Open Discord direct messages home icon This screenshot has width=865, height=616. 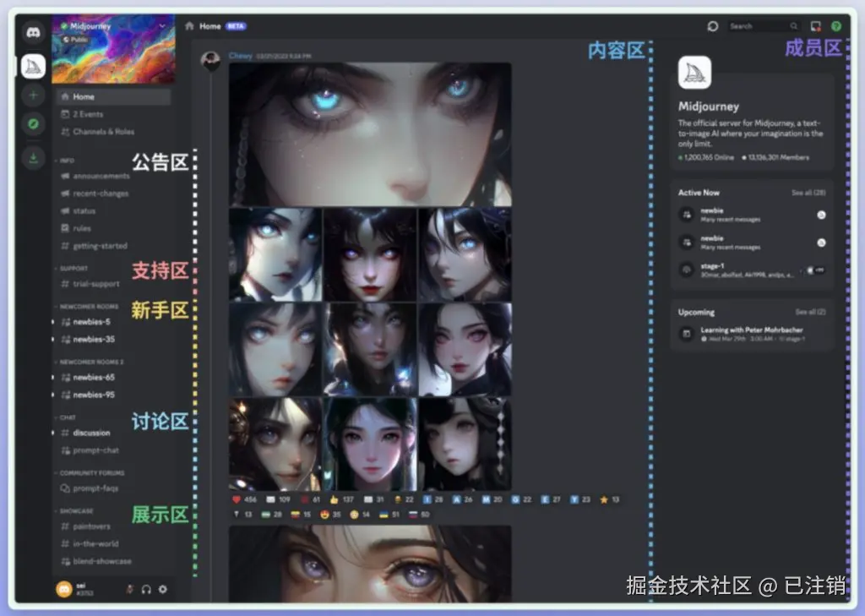coord(34,32)
